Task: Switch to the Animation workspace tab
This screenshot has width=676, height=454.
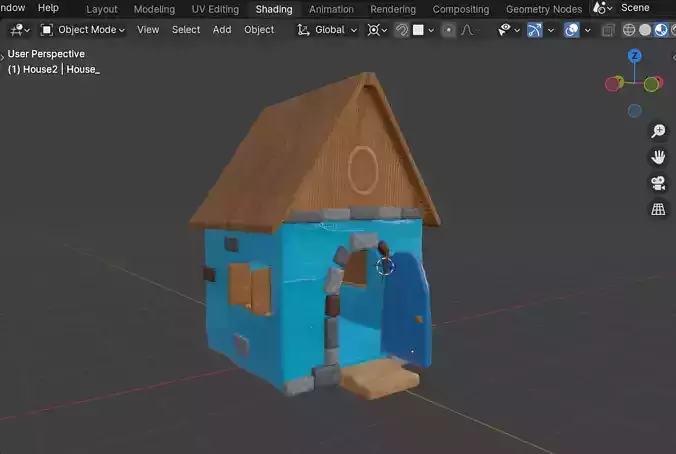Action: [x=331, y=9]
